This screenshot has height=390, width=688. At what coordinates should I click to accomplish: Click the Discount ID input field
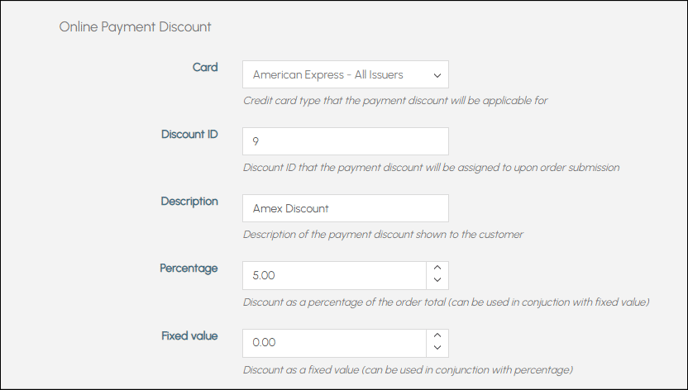coord(345,141)
